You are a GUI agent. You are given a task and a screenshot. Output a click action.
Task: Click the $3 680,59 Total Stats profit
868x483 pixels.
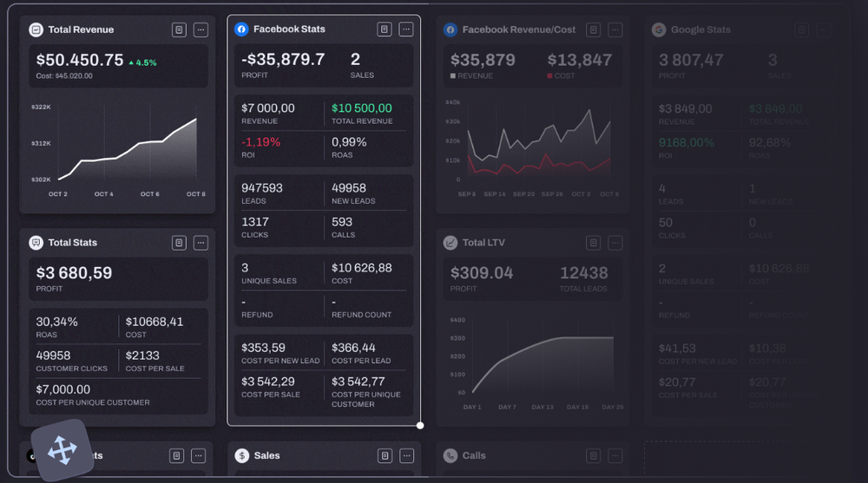tap(74, 273)
